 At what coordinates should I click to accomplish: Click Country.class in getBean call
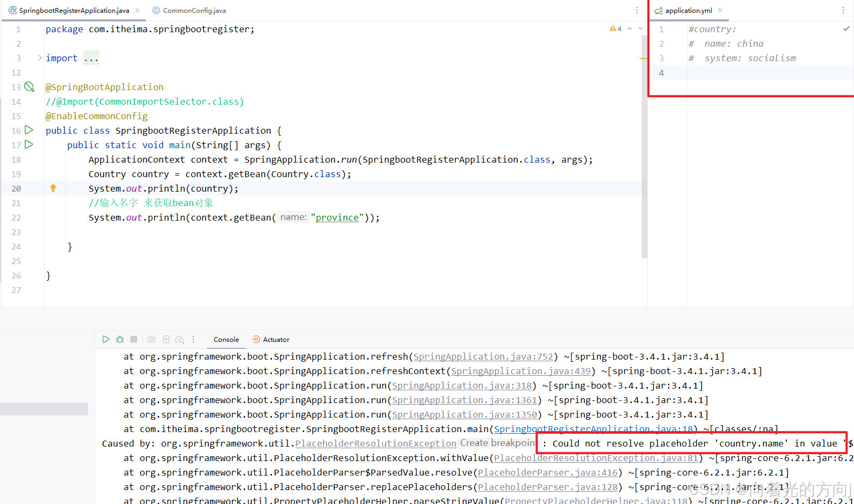pyautogui.click(x=306, y=174)
